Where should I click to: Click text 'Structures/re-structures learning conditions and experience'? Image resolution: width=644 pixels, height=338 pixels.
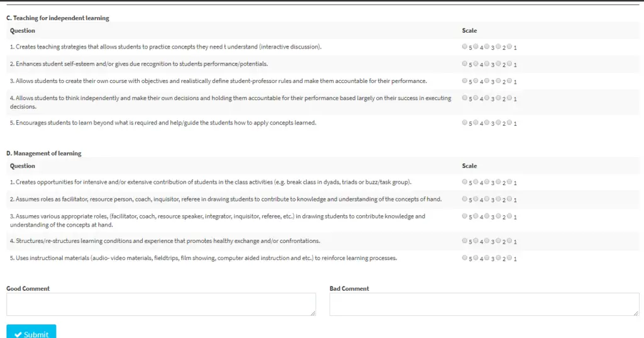click(165, 241)
